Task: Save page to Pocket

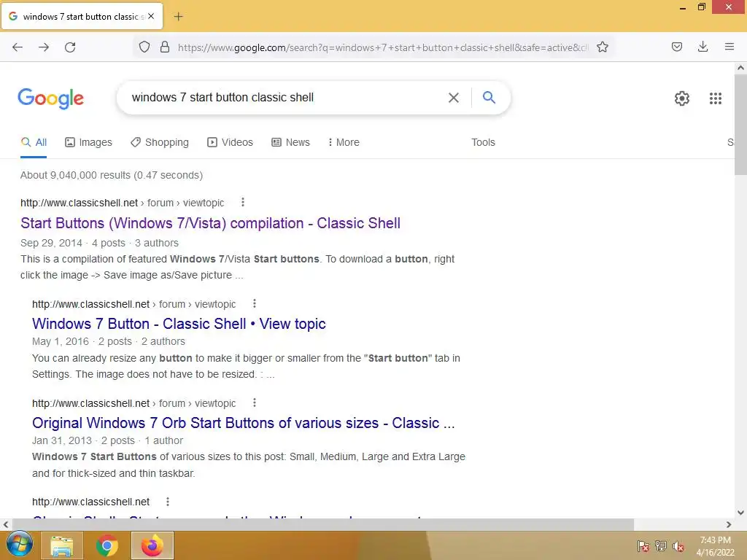Action: tap(676, 47)
